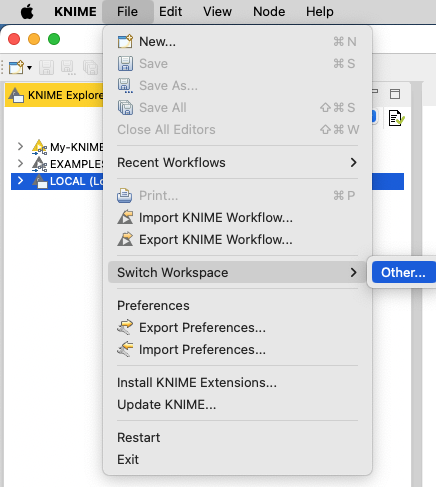Click the KNIME Explorer tab icon
Viewport: 436px width, 487px height.
pyautogui.click(x=16, y=95)
